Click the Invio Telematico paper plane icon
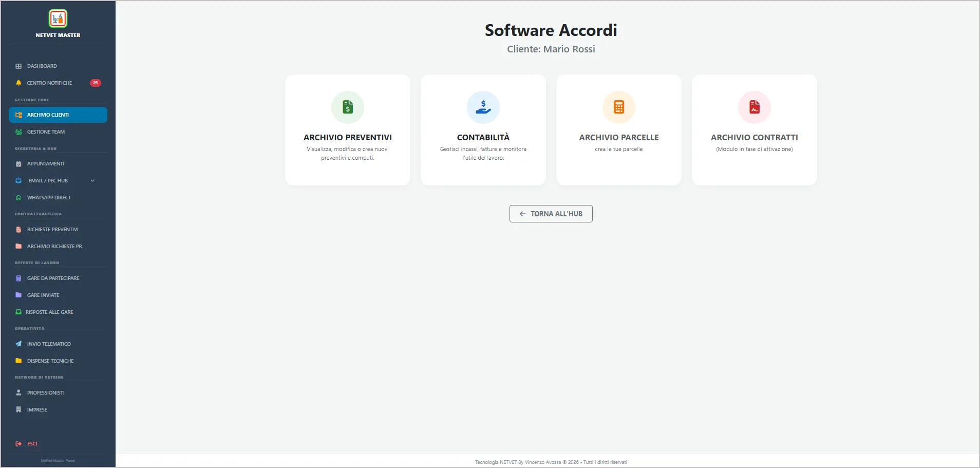The width and height of the screenshot is (980, 468). point(18,344)
